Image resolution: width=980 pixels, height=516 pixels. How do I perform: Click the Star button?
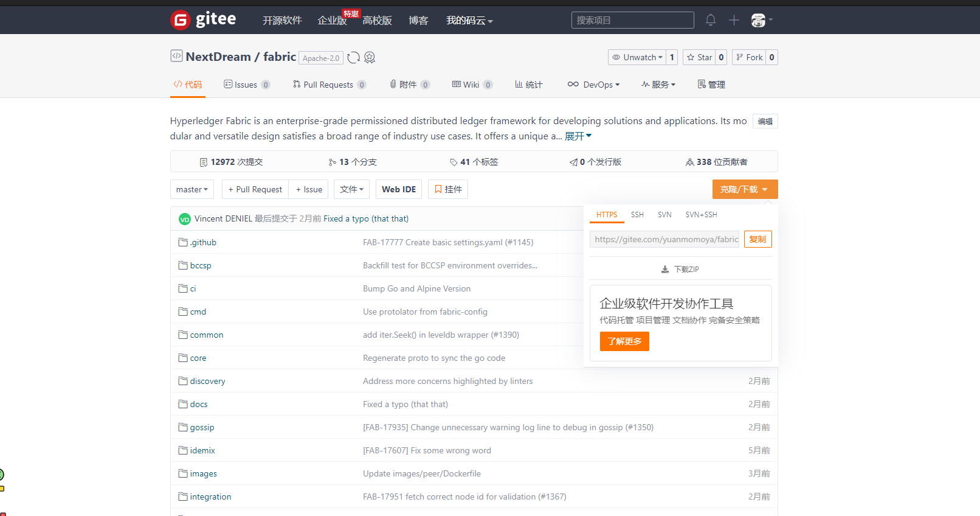pyautogui.click(x=699, y=57)
